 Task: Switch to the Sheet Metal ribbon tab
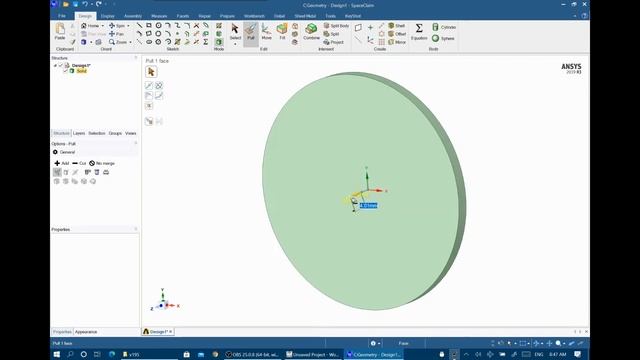(x=305, y=16)
